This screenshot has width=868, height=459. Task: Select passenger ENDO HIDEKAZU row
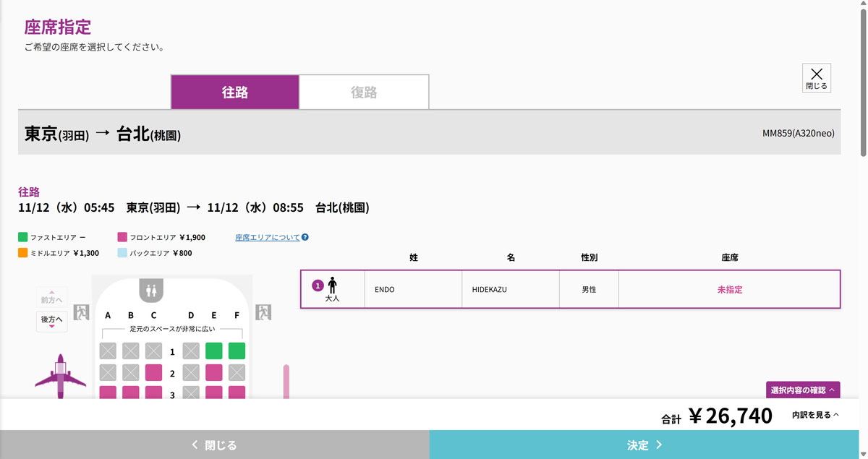[x=570, y=289]
